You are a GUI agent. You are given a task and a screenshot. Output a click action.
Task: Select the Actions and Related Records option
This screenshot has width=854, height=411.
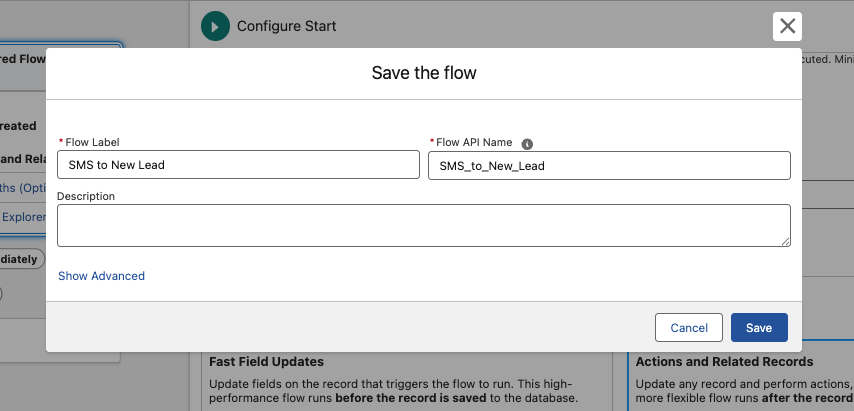coord(724,361)
